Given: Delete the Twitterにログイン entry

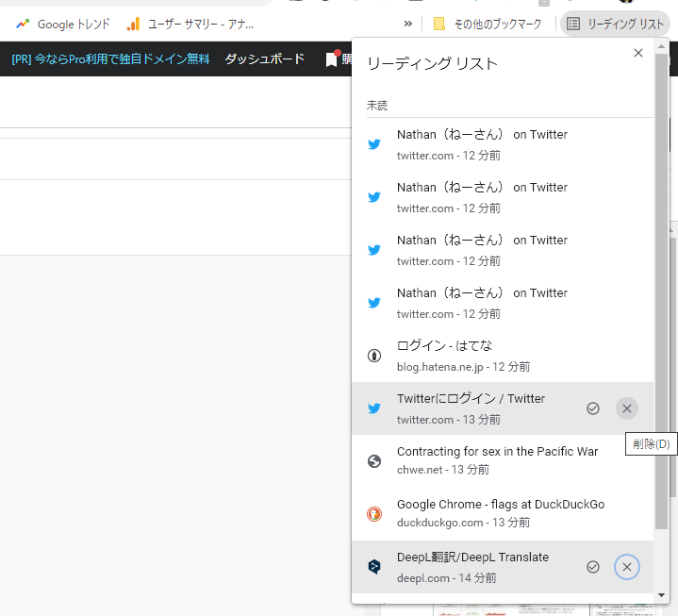Looking at the screenshot, I should [x=626, y=408].
